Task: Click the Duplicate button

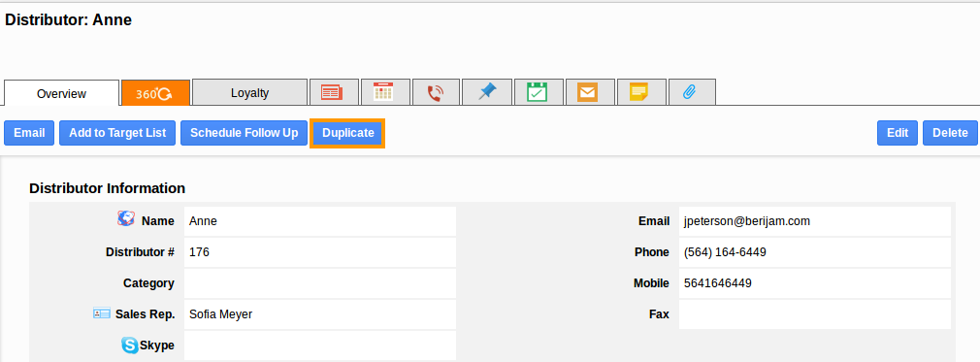Action: pos(348,133)
